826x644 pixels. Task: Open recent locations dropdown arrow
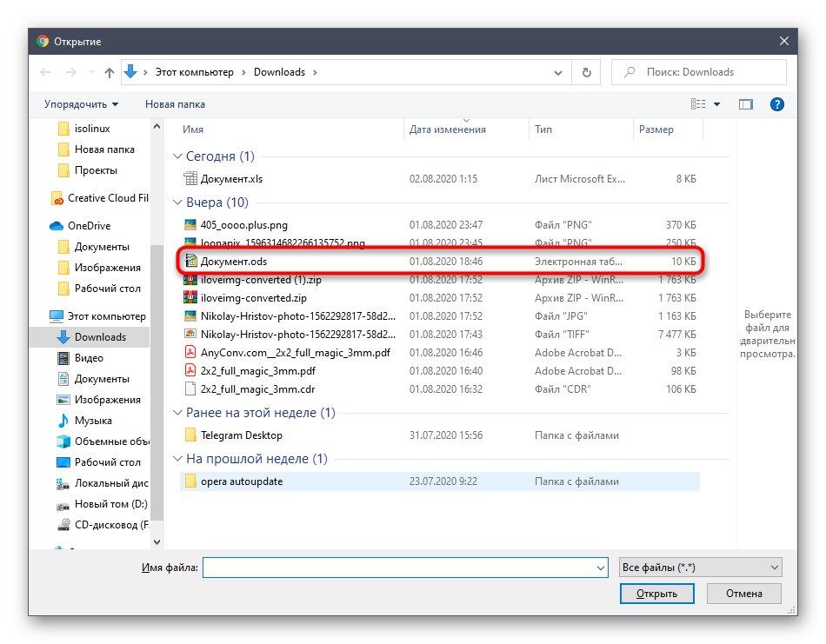pyautogui.click(x=91, y=72)
